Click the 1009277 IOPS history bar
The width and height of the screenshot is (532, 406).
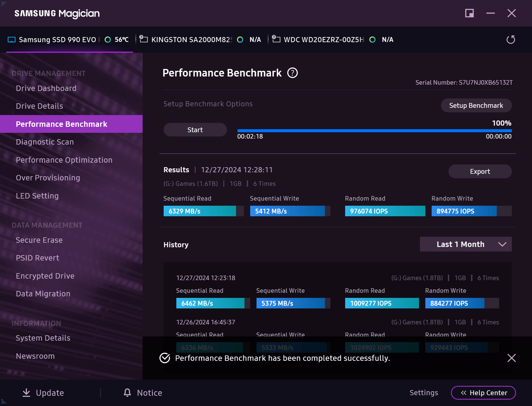click(382, 303)
